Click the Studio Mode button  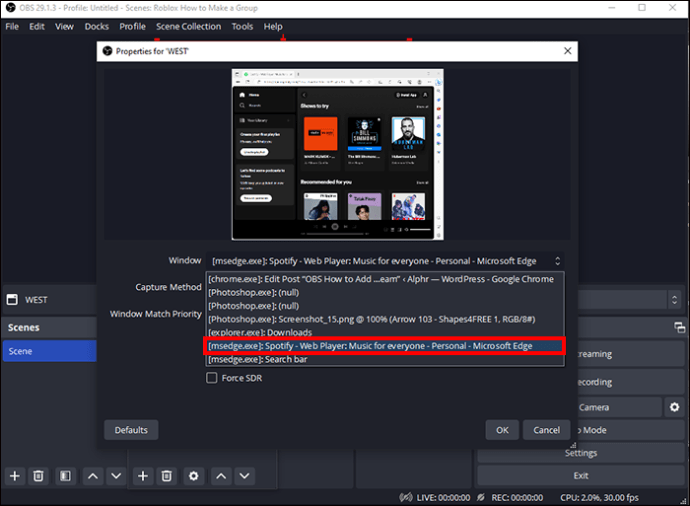pos(631,430)
